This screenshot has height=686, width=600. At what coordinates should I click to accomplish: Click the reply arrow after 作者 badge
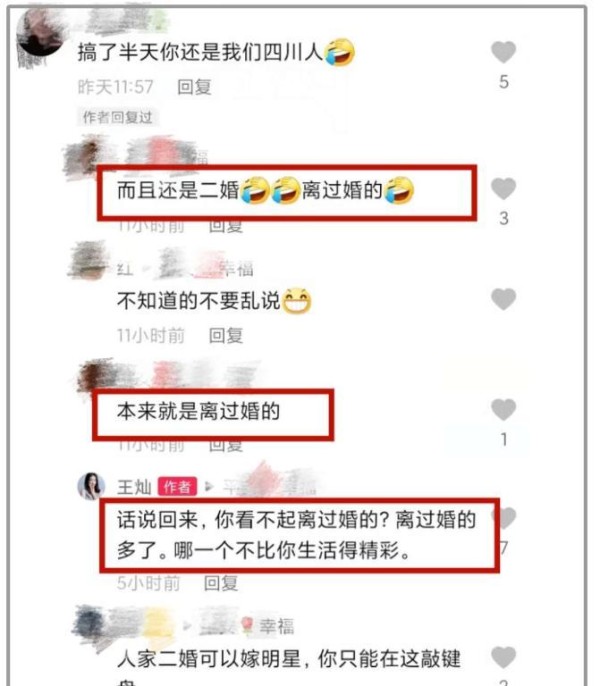(x=209, y=486)
